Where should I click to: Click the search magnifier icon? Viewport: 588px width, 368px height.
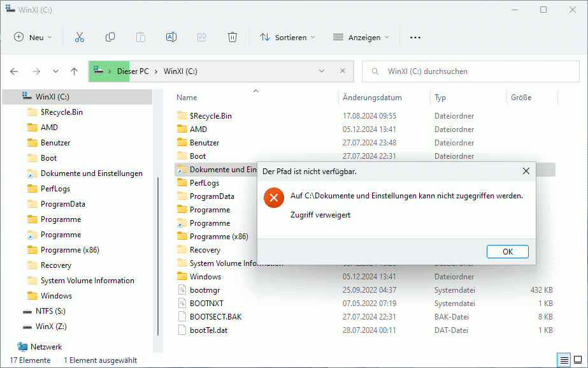click(x=375, y=71)
